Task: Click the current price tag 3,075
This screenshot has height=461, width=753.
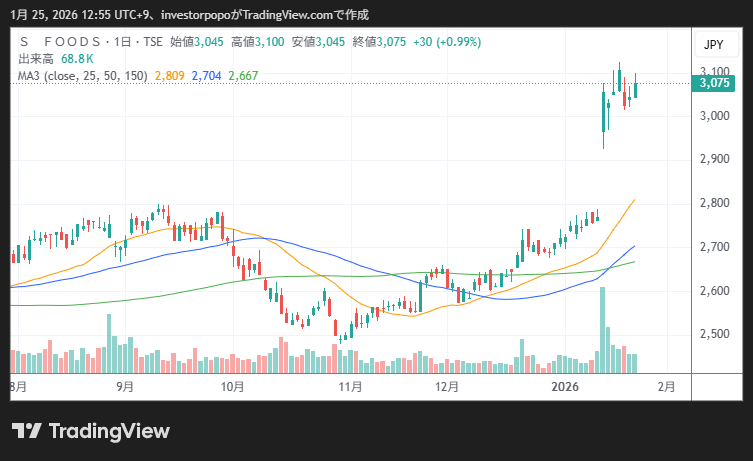Action: pos(713,83)
